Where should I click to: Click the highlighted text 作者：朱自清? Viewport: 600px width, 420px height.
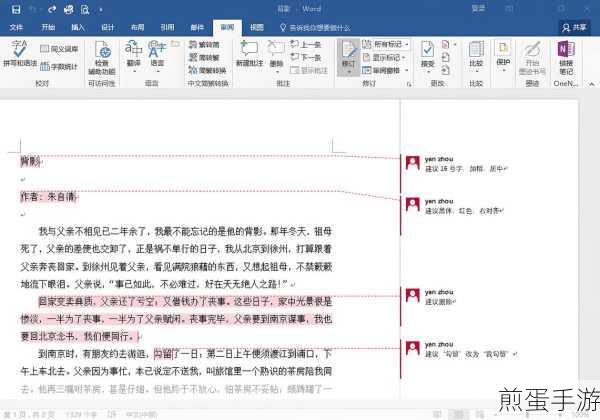click(49, 197)
